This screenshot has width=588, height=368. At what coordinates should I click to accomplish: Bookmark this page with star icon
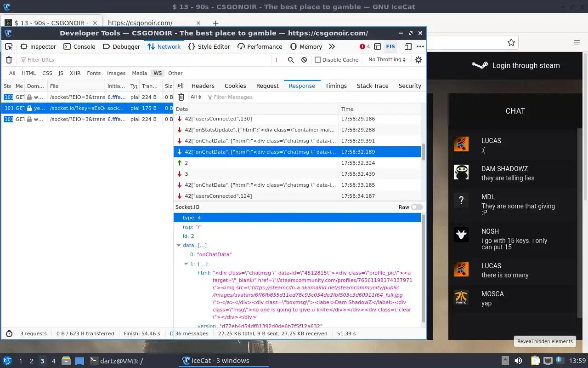click(511, 42)
